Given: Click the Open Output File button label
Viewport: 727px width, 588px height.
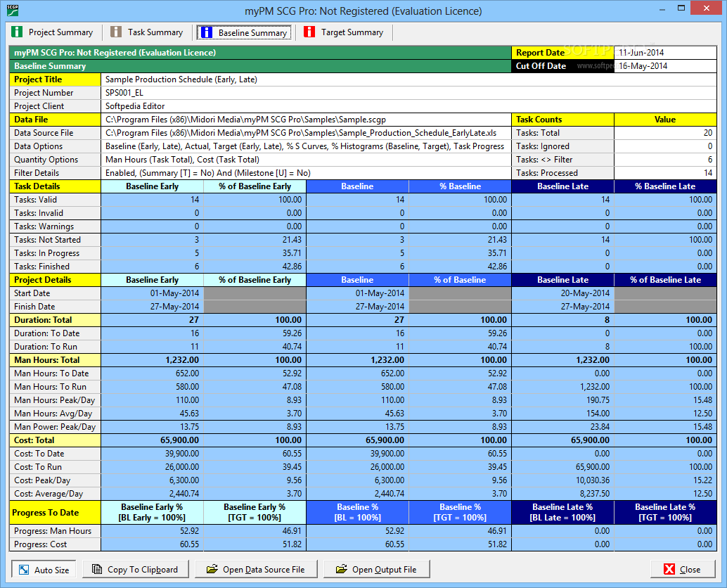Looking at the screenshot, I should pyautogui.click(x=385, y=570).
